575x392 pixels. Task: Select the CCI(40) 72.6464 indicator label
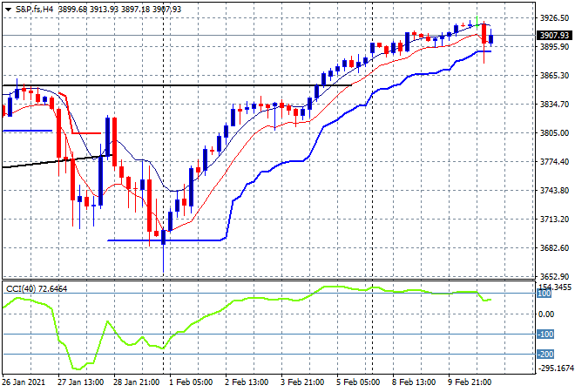click(x=37, y=289)
